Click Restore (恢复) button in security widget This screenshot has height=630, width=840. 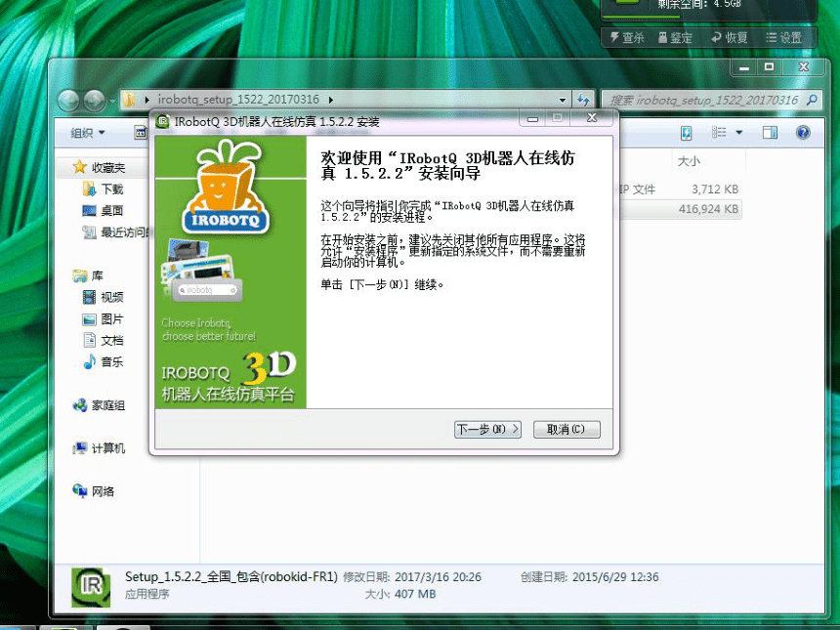[729, 37]
